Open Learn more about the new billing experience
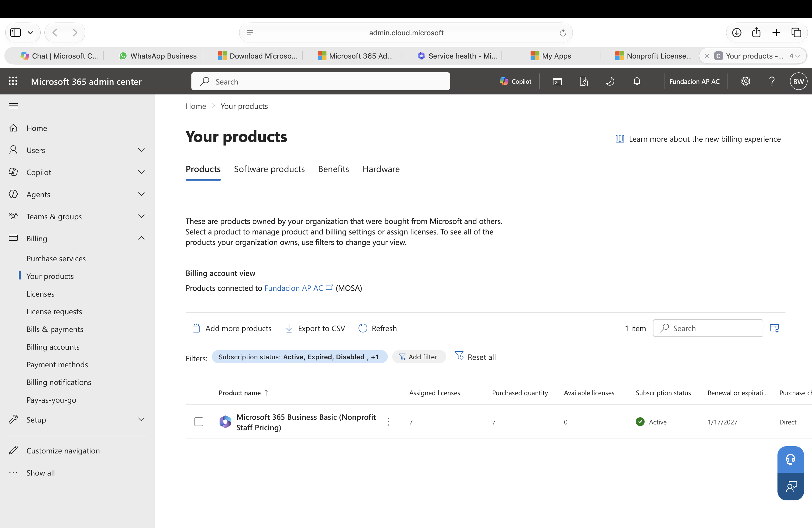This screenshot has height=528, width=812. pos(698,139)
